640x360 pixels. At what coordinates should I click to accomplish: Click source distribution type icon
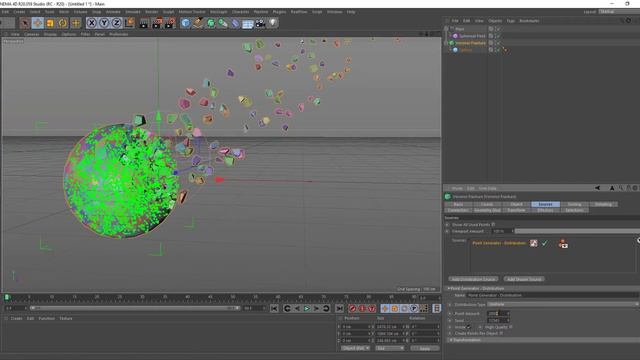[x=533, y=243]
